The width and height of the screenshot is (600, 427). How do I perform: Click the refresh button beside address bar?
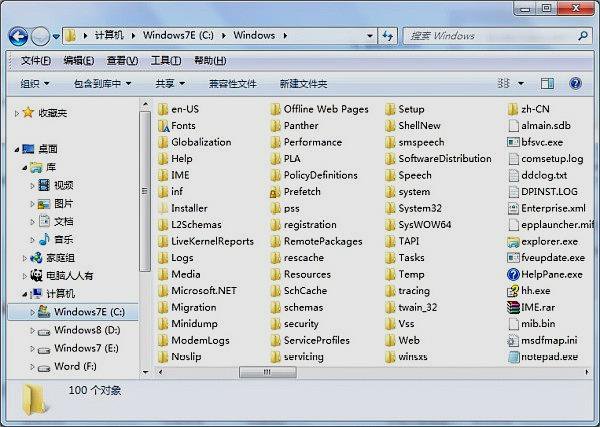click(x=388, y=36)
